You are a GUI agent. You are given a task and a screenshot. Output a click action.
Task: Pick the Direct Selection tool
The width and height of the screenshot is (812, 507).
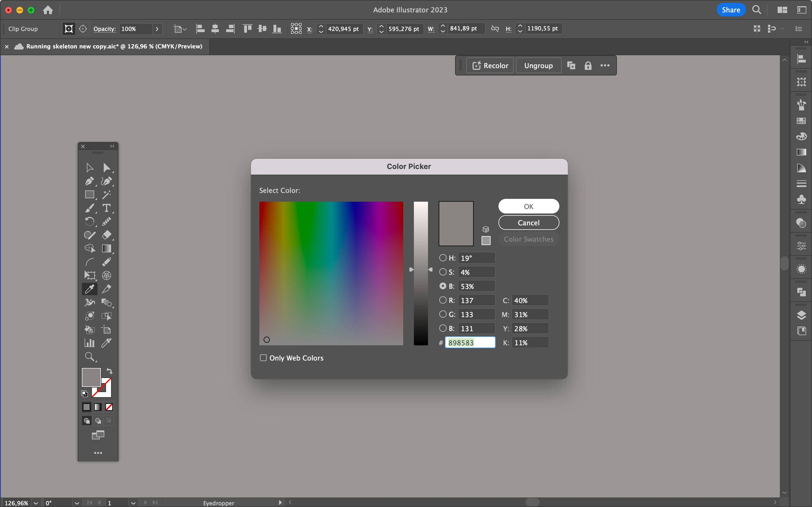click(x=106, y=168)
